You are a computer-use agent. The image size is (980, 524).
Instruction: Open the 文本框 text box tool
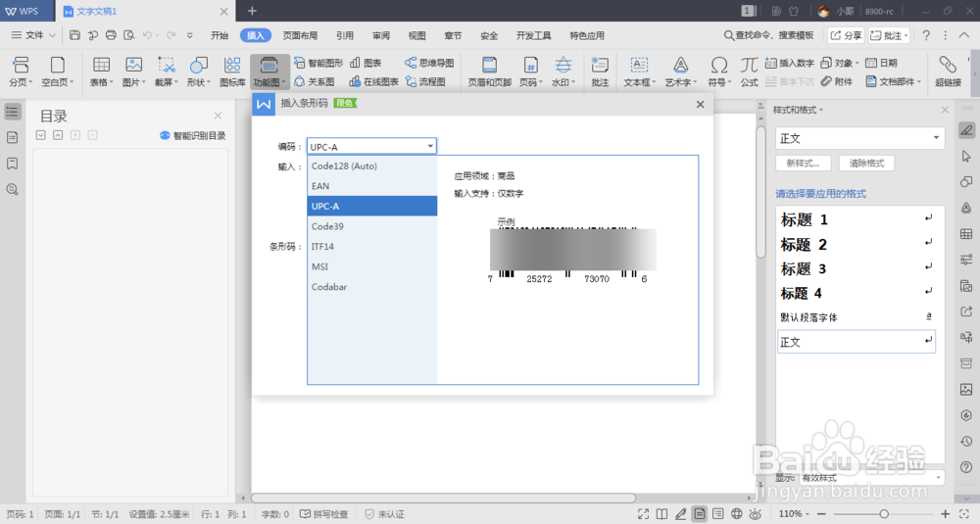(639, 71)
